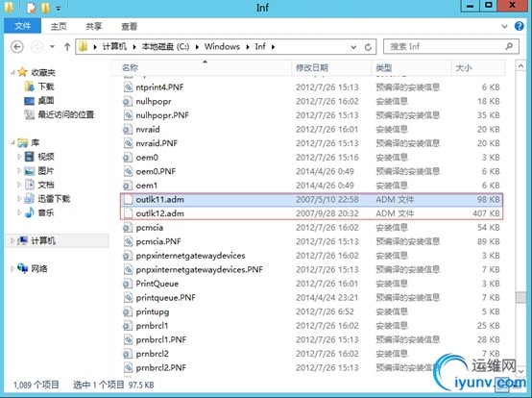
Task: Open 桌面 in the navigation pane
Action: [46, 101]
